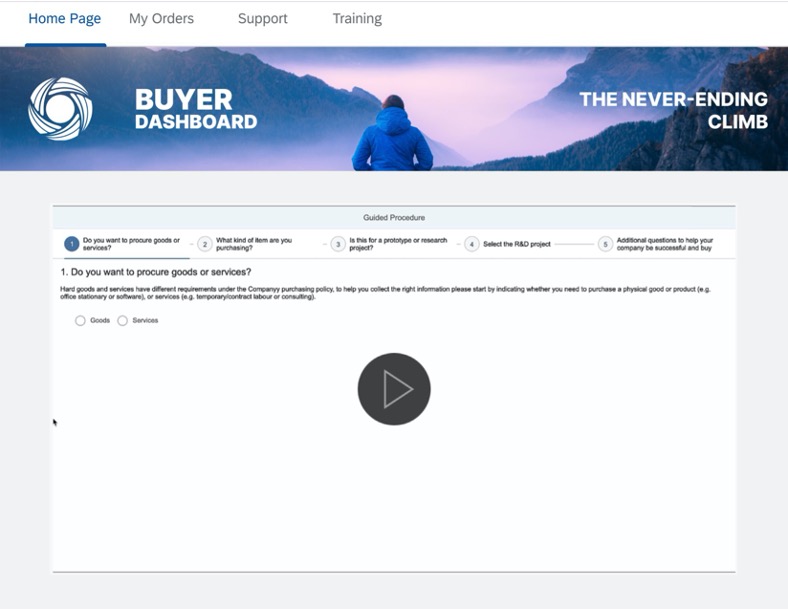Image resolution: width=788 pixels, height=610 pixels.
Task: Open the Training tab
Action: click(x=357, y=19)
